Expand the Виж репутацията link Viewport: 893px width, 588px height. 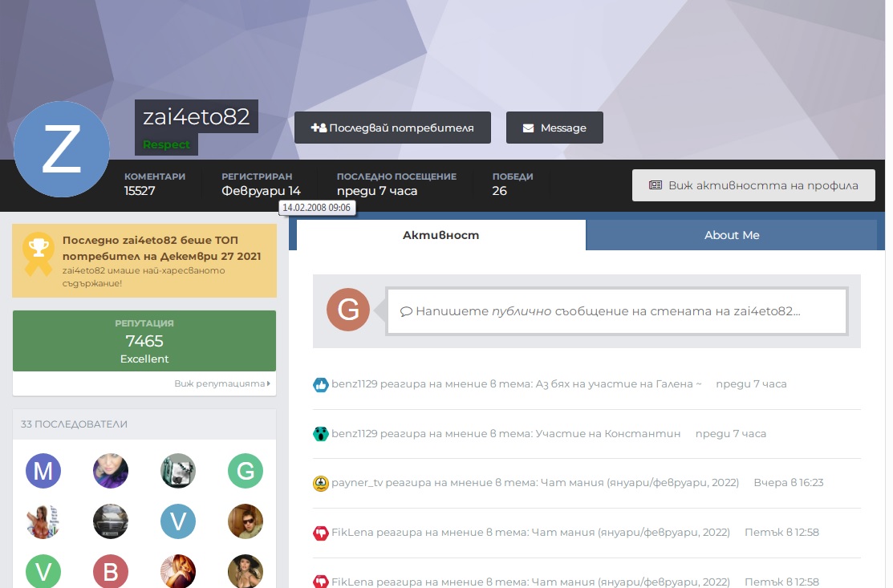coord(222,384)
